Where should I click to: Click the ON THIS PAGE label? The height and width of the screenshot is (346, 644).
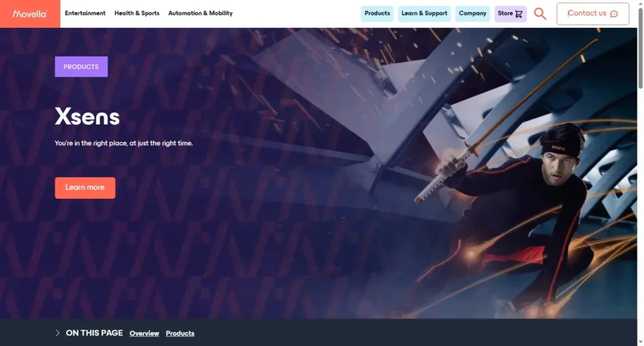[94, 333]
